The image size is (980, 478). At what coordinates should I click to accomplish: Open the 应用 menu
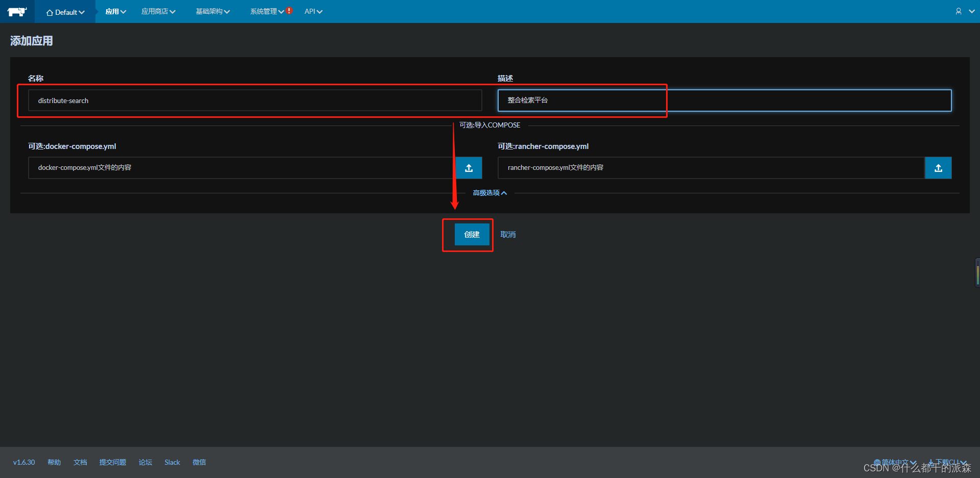coord(115,11)
